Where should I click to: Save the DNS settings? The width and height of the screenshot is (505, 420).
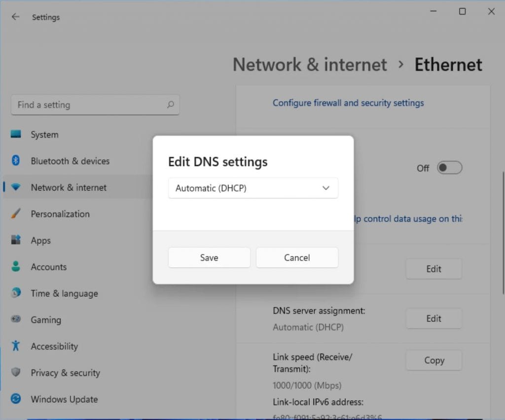click(209, 258)
